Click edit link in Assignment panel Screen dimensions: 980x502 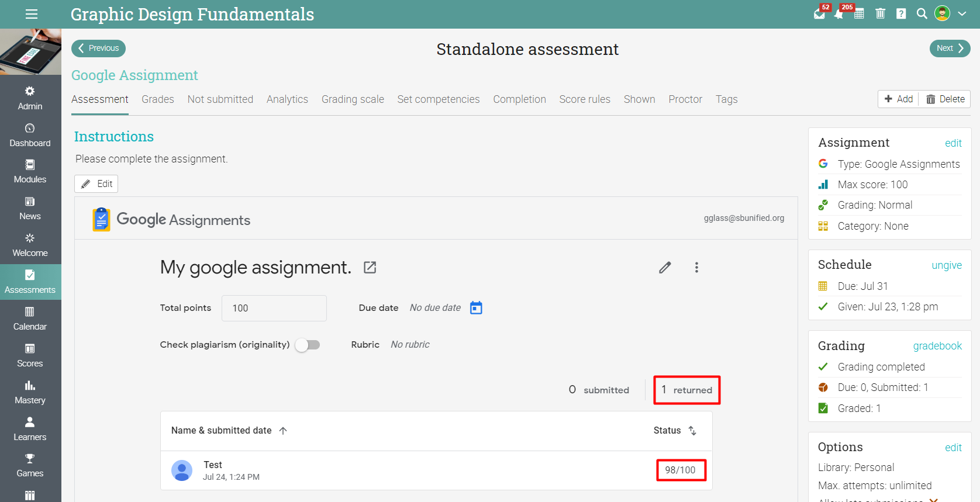pyautogui.click(x=953, y=143)
